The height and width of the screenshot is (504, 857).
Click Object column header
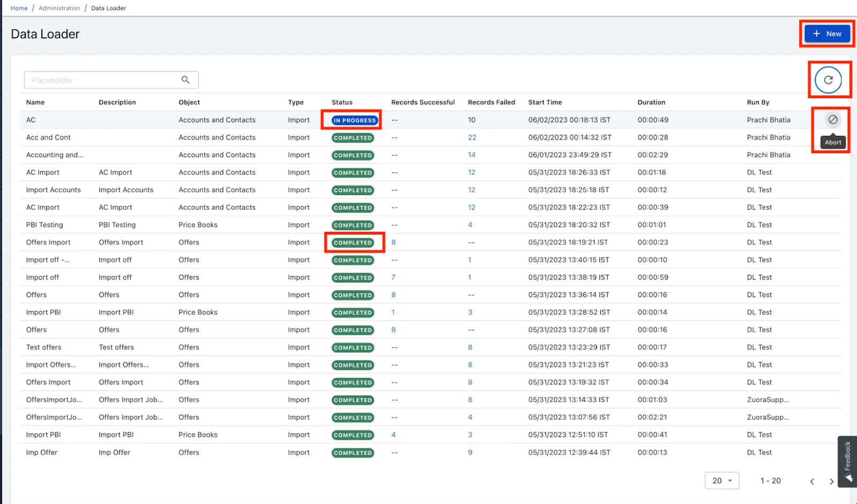189,102
